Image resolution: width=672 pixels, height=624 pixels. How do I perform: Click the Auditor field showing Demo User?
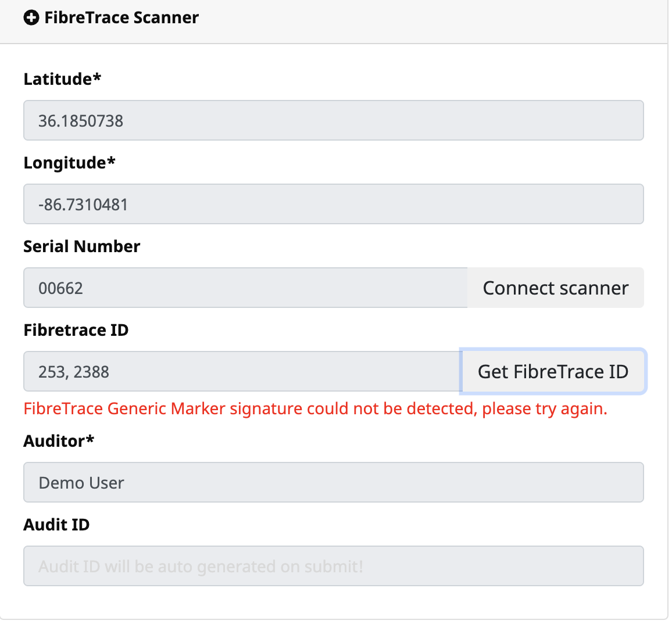coord(333,482)
